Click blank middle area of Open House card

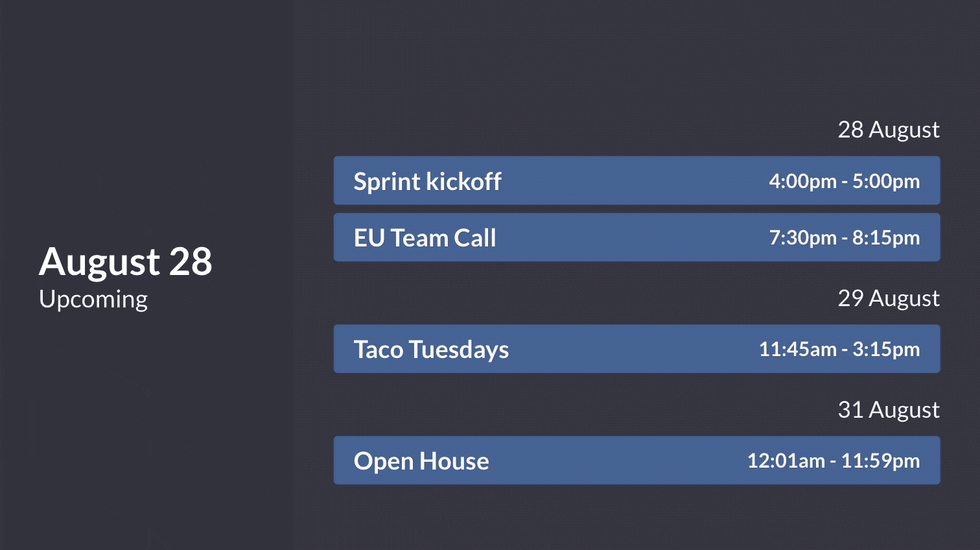click(x=616, y=460)
